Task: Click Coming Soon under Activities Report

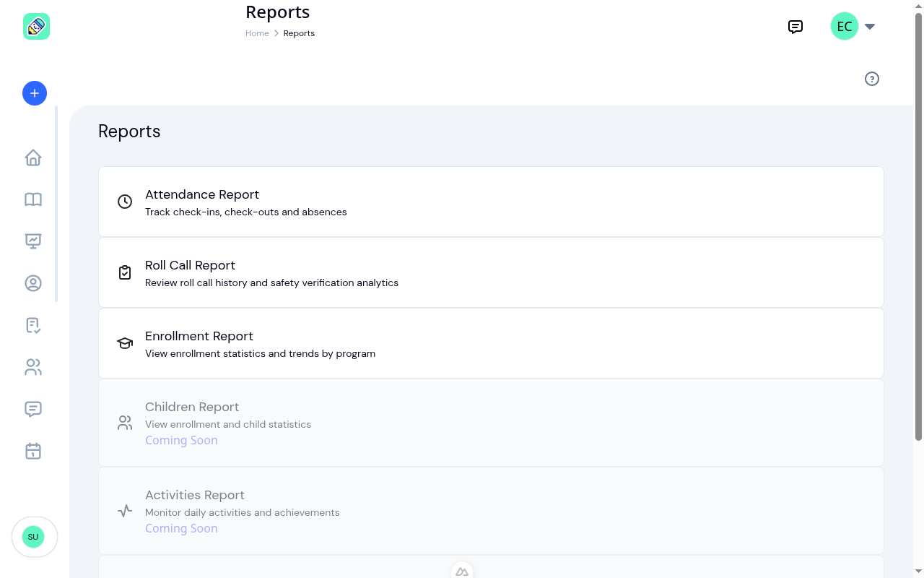Action: [181, 528]
